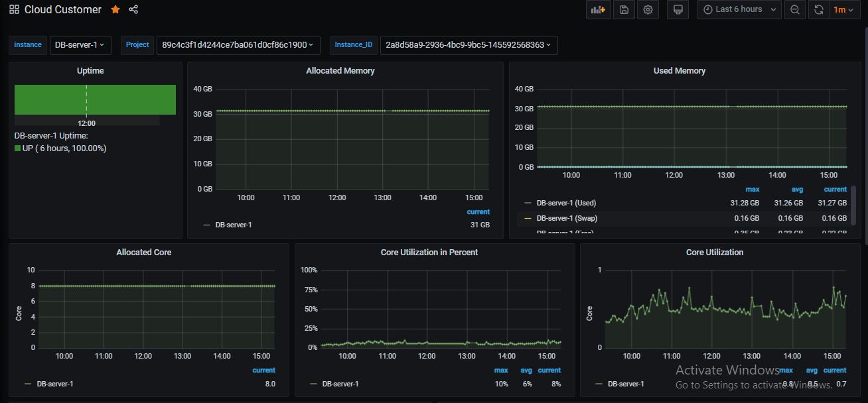
Task: Click the UP ( 6 hours, 100.00%) text
Action: [x=64, y=148]
